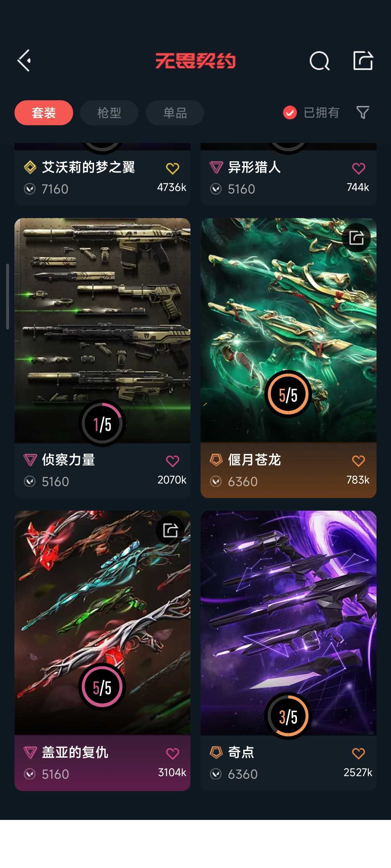Favorite the 奇点 bundle heart
Viewport: 391px width, 868px height.
(358, 753)
